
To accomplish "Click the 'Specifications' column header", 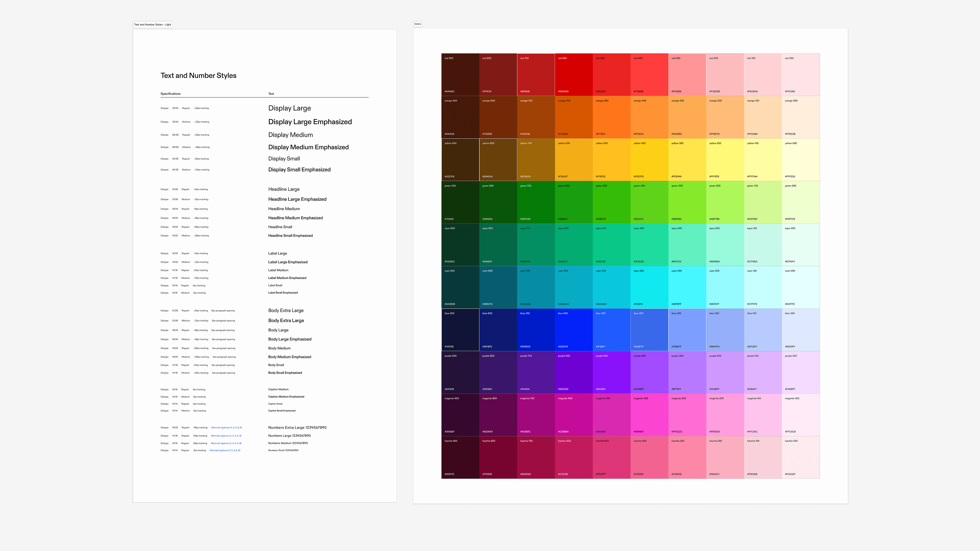I will 170,94.
